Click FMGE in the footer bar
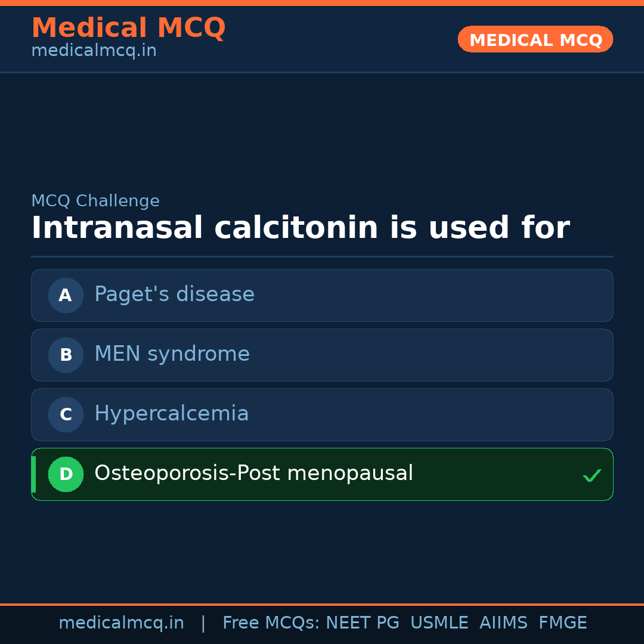Image resolution: width=644 pixels, height=644 pixels. click(x=562, y=623)
